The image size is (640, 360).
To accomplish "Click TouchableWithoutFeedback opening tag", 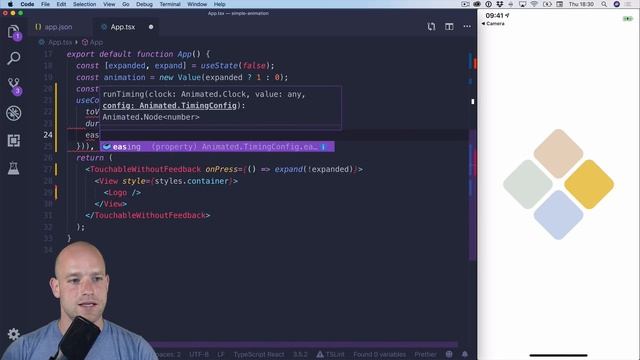I will [145, 169].
